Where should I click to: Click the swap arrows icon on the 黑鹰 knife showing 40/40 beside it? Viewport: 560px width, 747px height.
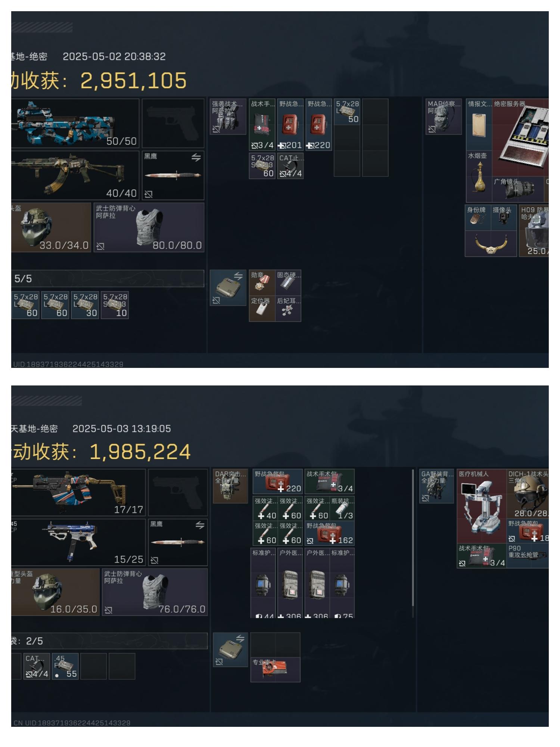(x=196, y=158)
